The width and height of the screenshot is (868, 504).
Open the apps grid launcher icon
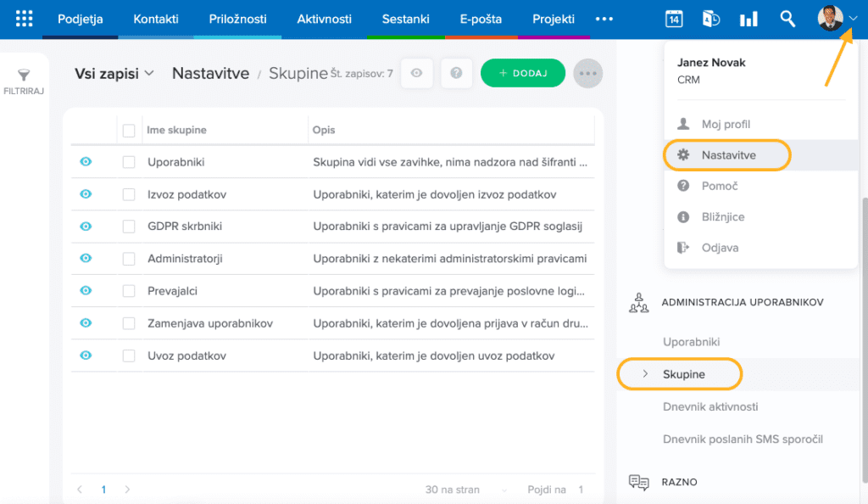(x=25, y=19)
